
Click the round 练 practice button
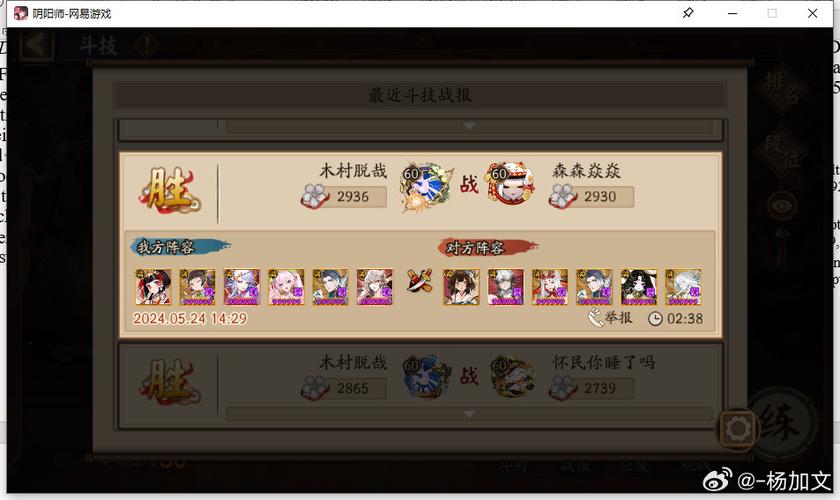coord(779,423)
